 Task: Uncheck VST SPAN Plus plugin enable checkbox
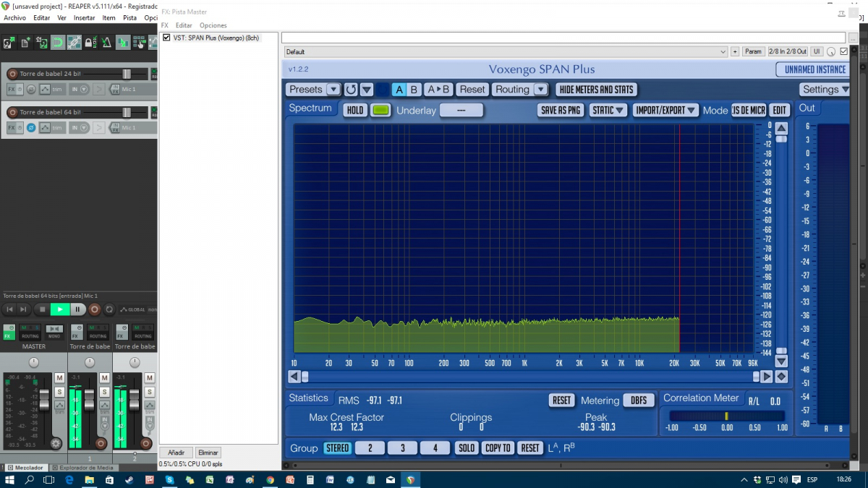[166, 38]
